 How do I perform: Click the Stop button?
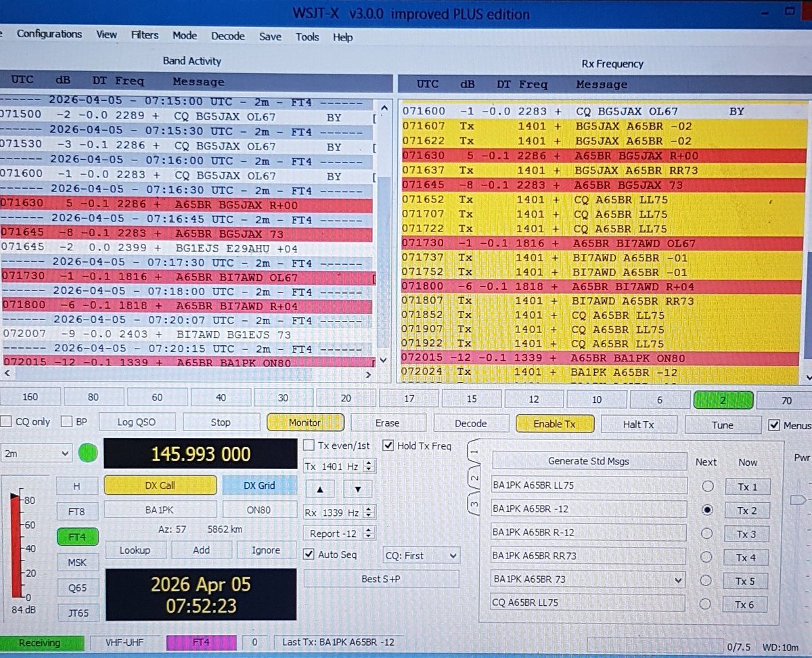(x=221, y=422)
